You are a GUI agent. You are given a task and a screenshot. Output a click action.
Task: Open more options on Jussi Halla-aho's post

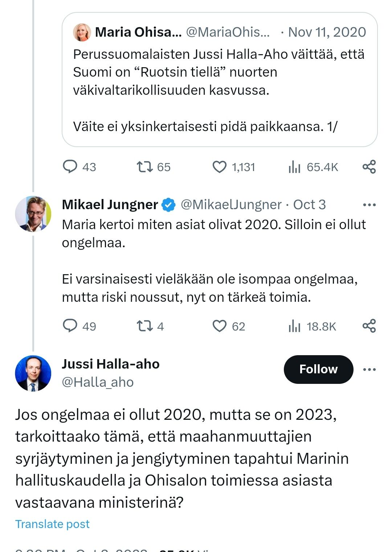coord(369,369)
